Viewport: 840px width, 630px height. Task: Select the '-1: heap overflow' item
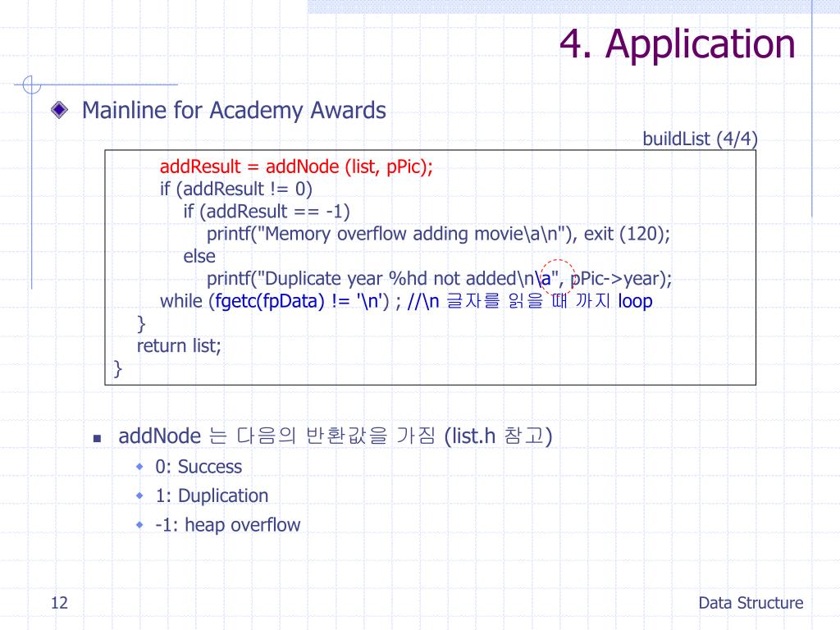pos(228,524)
